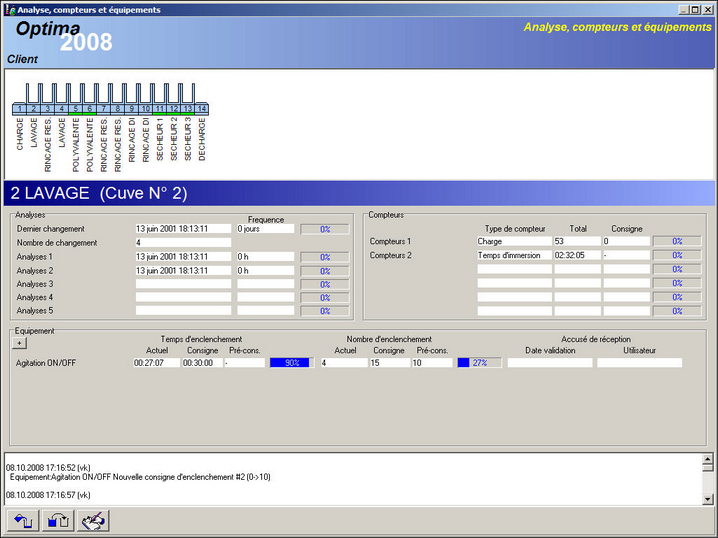Click the pour-into-tank icon button

pos(23,521)
